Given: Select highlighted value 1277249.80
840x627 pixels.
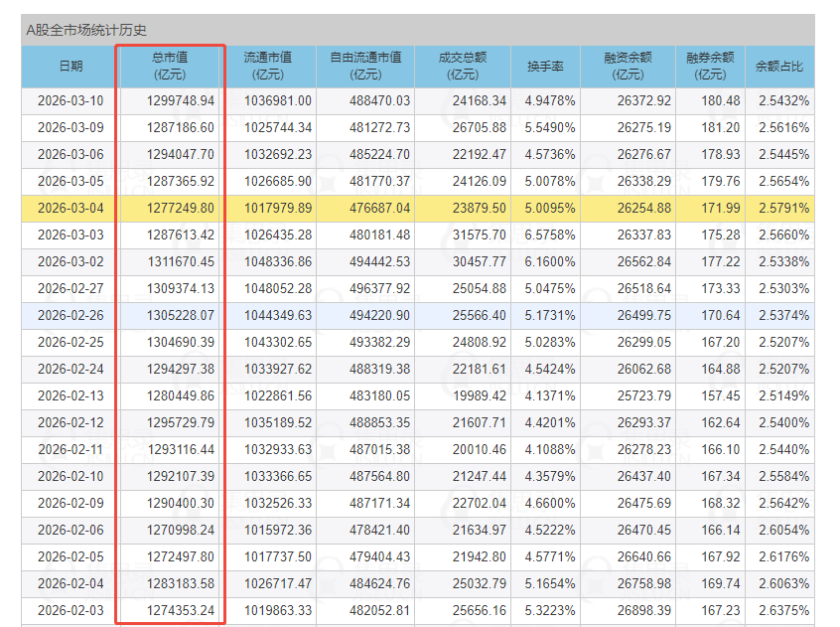Looking at the screenshot, I should coord(181,208).
